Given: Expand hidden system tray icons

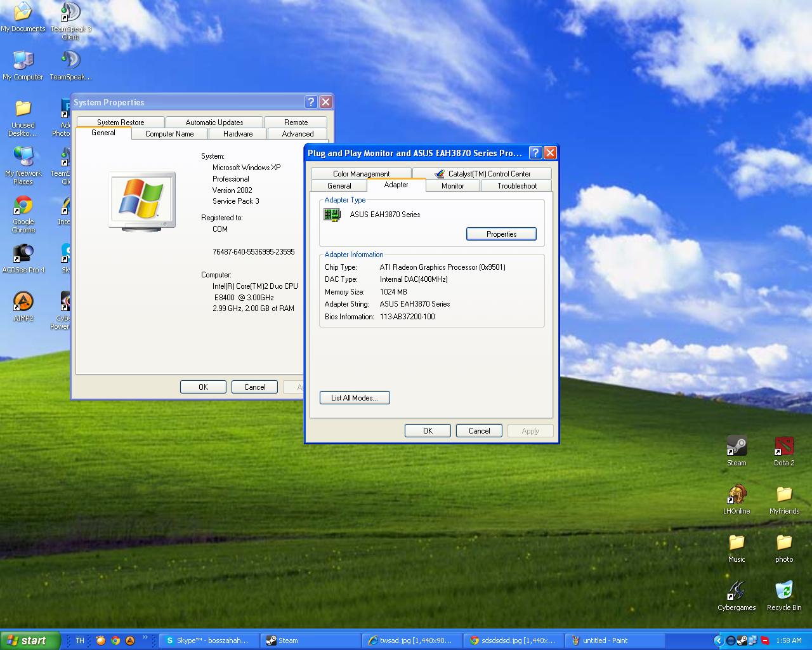Looking at the screenshot, I should [x=718, y=640].
